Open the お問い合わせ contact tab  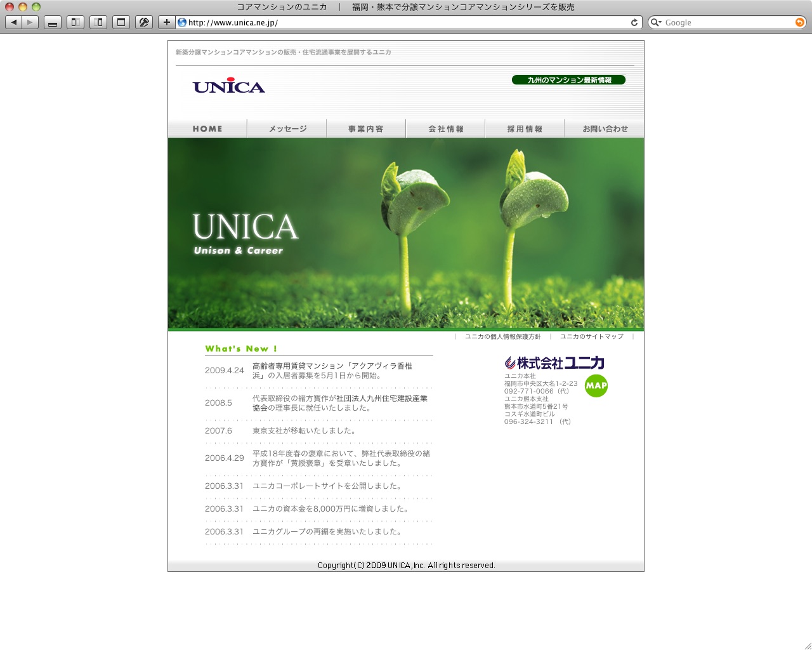[x=605, y=129]
